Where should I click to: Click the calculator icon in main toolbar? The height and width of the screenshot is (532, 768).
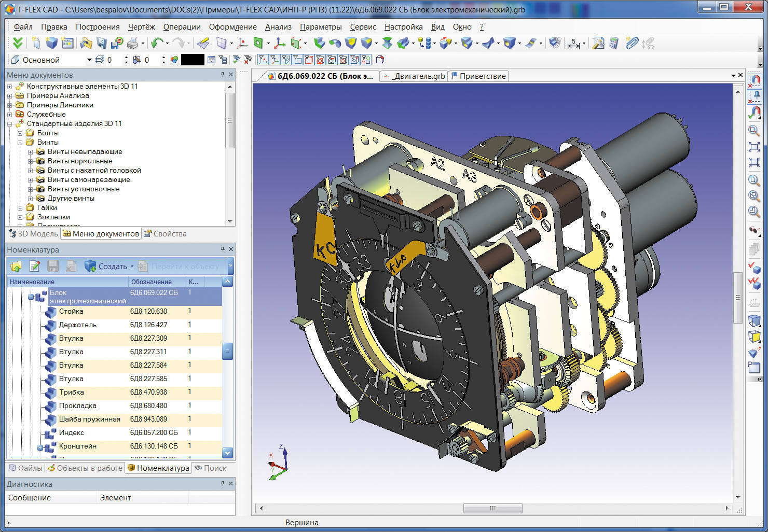tap(613, 44)
